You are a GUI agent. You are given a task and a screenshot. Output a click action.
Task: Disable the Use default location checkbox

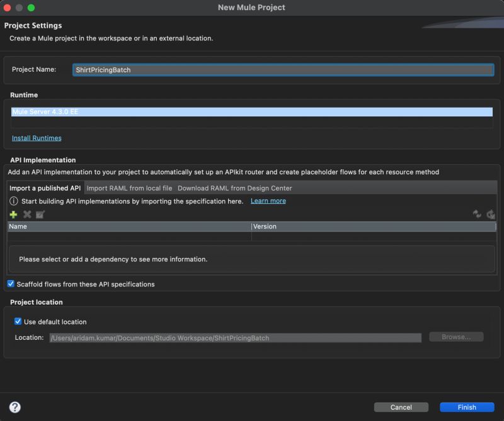click(17, 320)
